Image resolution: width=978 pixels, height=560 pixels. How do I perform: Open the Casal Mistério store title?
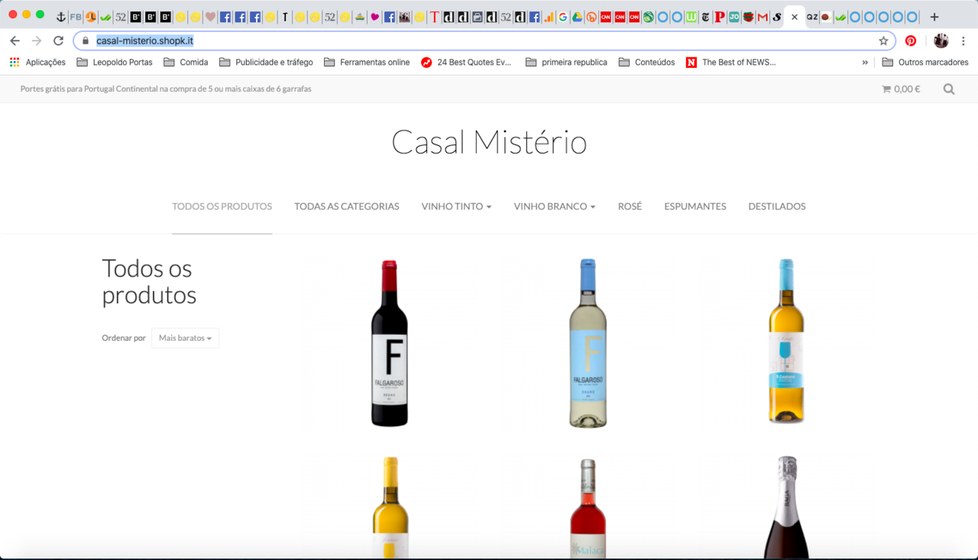coord(489,143)
